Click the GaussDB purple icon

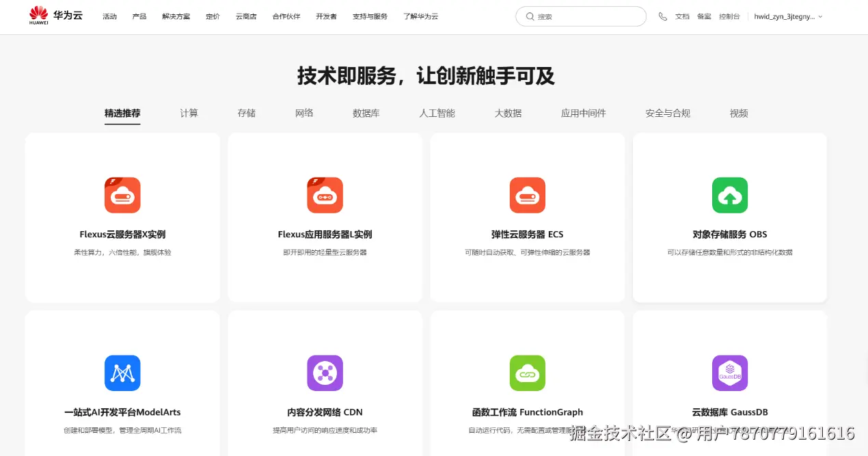730,373
